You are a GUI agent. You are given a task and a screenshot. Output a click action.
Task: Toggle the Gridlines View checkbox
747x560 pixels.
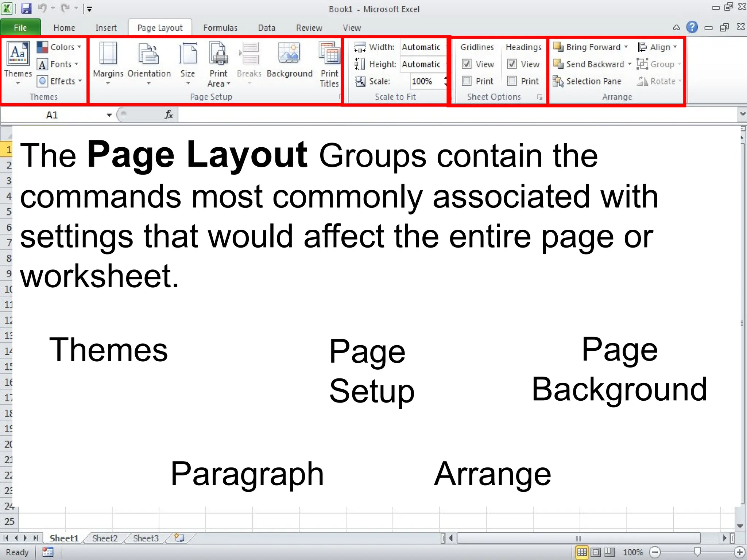click(467, 64)
